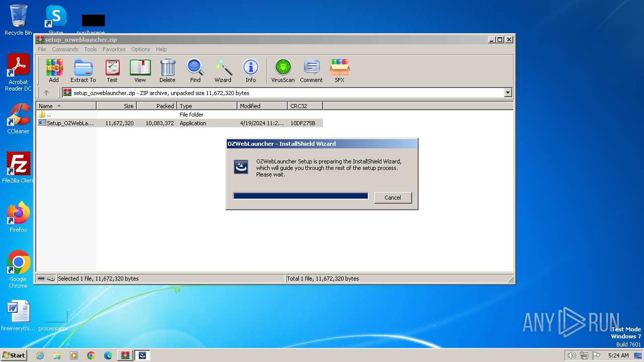
Task: Click the Delete trash can icon
Action: (x=168, y=70)
